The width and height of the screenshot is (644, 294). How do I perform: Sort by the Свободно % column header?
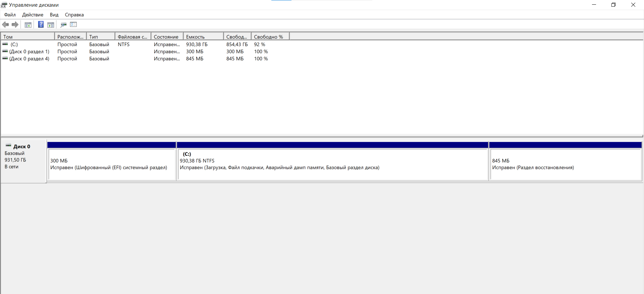click(x=270, y=37)
